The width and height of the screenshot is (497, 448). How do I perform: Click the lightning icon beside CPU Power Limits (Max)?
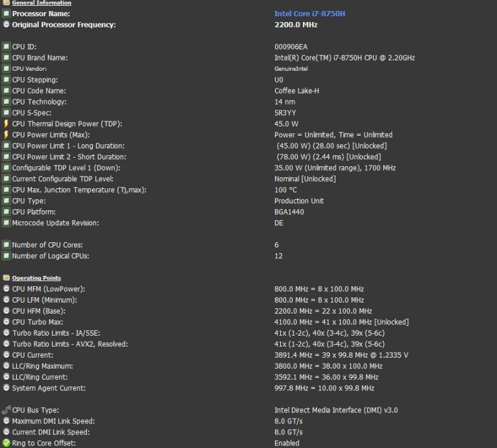point(6,135)
